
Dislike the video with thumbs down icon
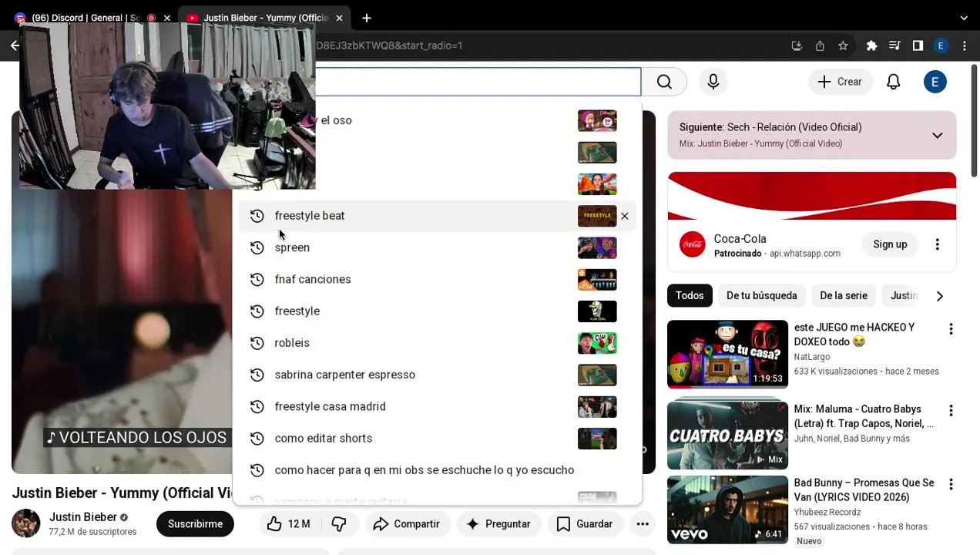339,524
